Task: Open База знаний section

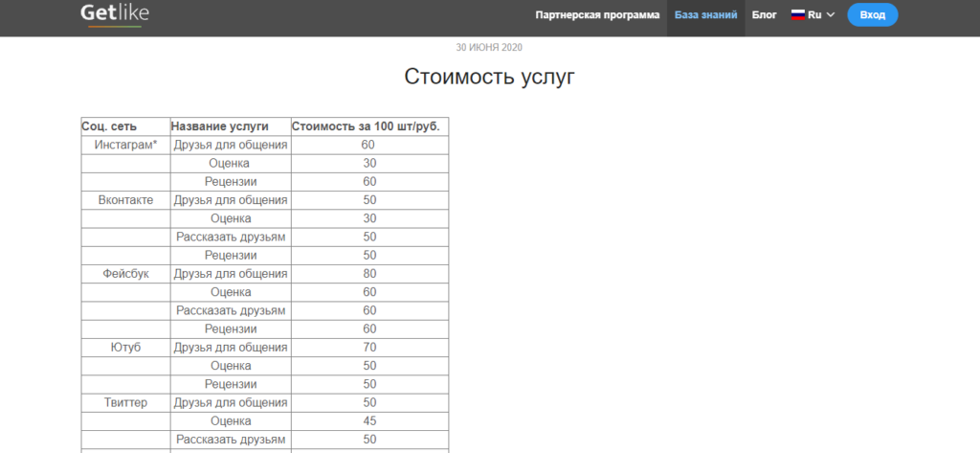Action: click(x=705, y=15)
